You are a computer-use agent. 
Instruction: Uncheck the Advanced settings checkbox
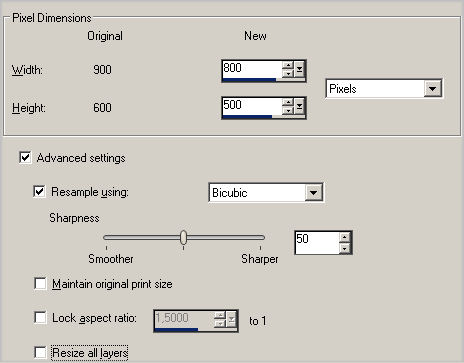(x=25, y=157)
